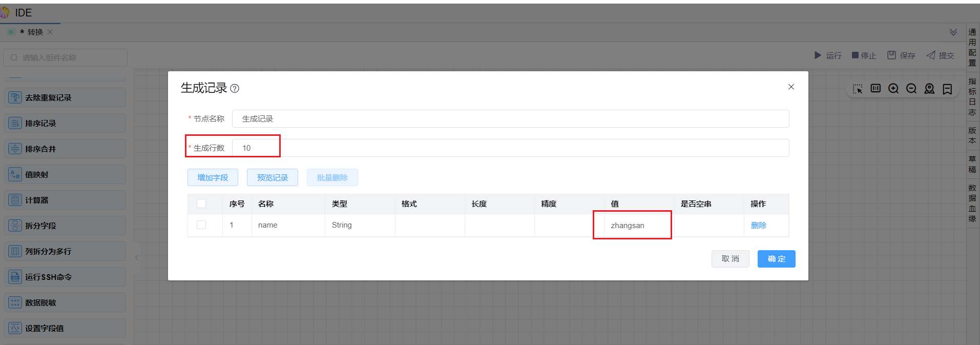This screenshot has height=345, width=980.
Task: Open the 版本 side tab
Action: click(972, 135)
